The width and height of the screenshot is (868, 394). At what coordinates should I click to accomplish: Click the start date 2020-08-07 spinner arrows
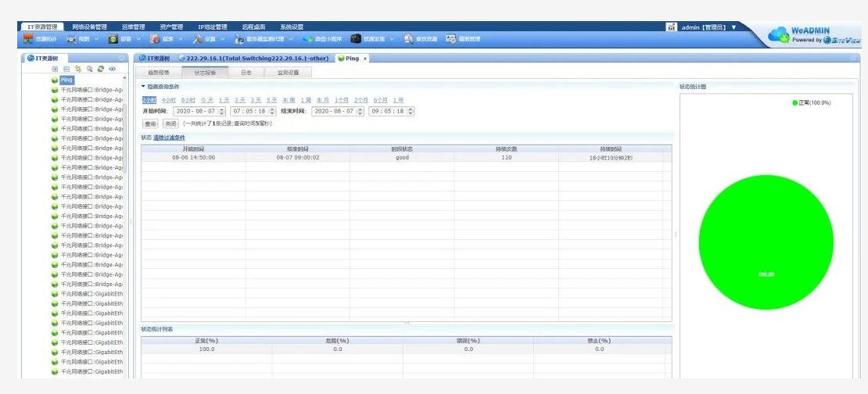[x=222, y=111]
